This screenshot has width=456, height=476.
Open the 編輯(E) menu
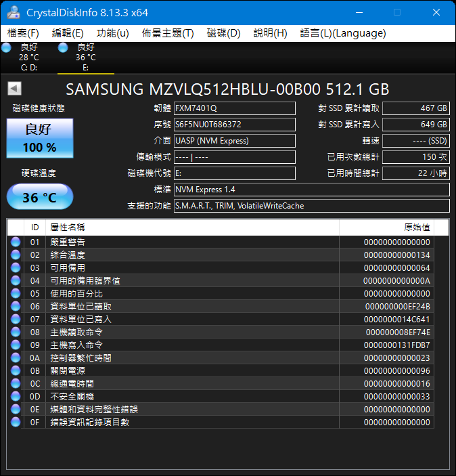click(x=68, y=33)
